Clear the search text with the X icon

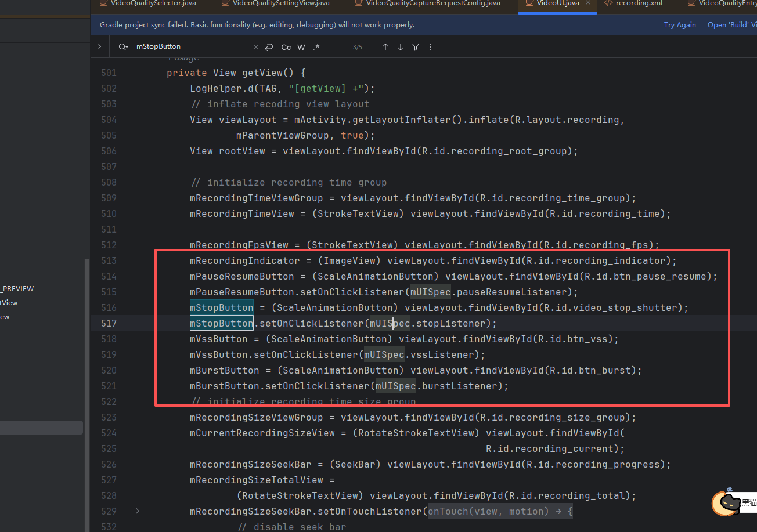coord(257,47)
